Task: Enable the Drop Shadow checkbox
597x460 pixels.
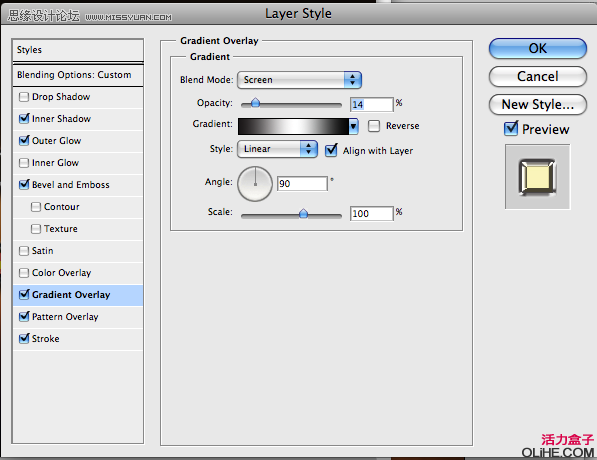Action: coord(24,97)
